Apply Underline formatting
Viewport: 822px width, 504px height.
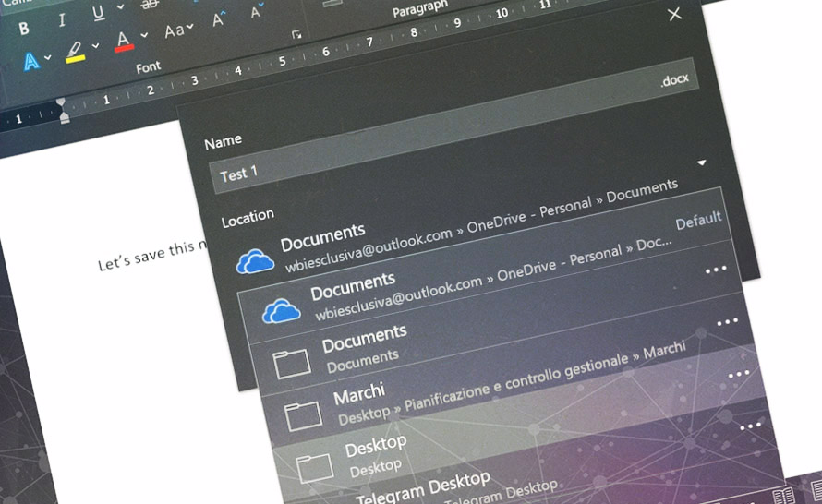click(x=98, y=13)
